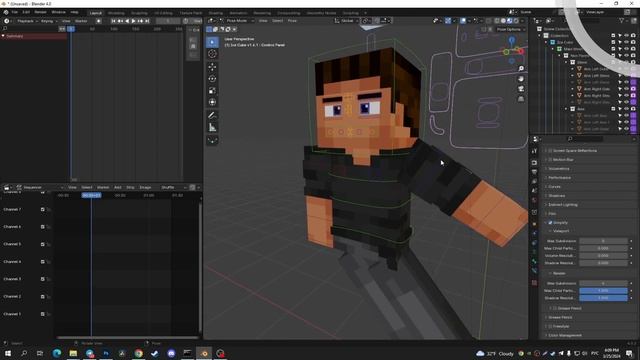Open the Add menu in sequencer header
Viewport: 640px width, 360px height.
[x=118, y=187]
